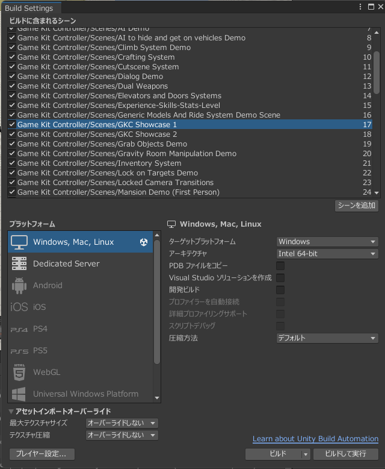Image resolution: width=385 pixels, height=469 pixels.
Task: Enable Visual Studio ソリューションを作成 checkbox
Action: coord(280,278)
